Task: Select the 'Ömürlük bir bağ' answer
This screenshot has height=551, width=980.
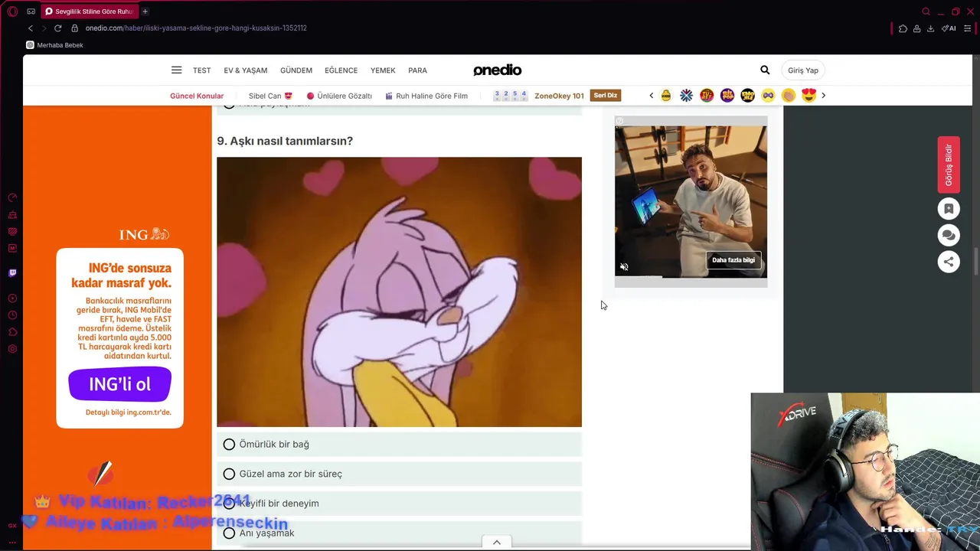Action: (x=399, y=444)
